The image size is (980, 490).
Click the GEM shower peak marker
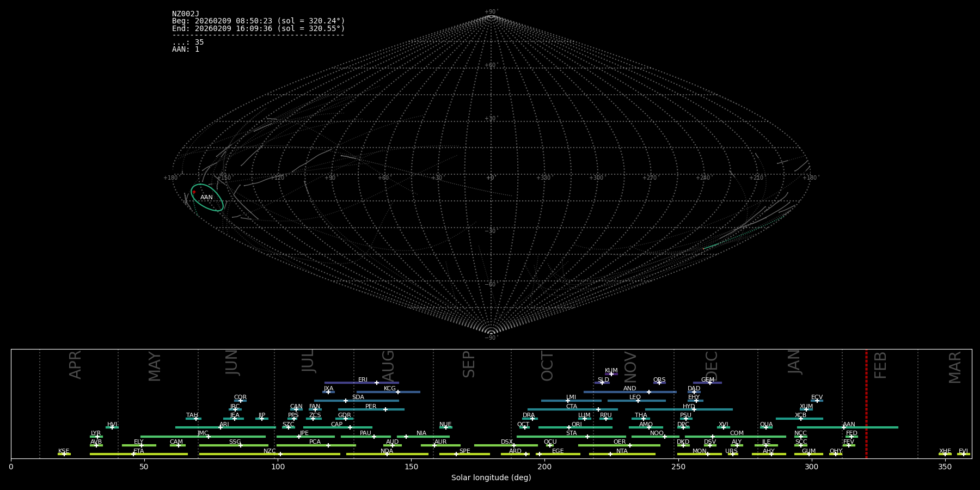click(x=709, y=383)
